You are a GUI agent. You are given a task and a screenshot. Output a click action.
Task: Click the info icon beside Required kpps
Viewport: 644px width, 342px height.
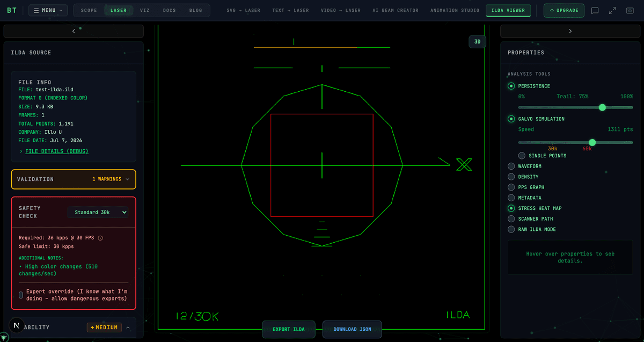click(100, 238)
